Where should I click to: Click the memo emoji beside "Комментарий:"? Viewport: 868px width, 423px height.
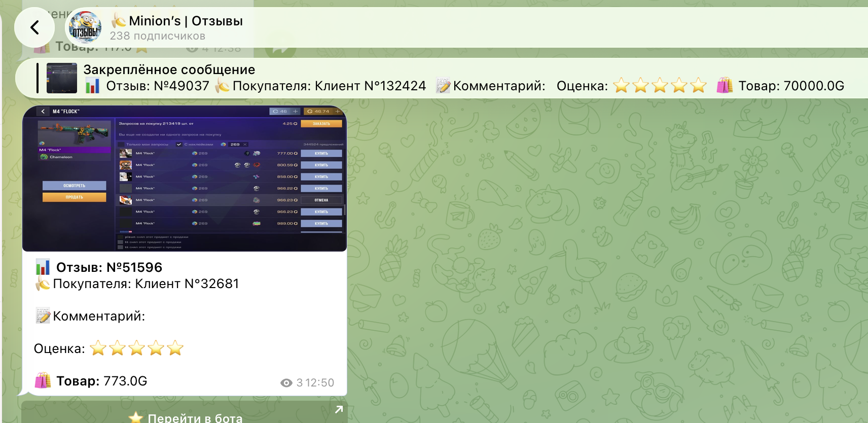point(43,316)
